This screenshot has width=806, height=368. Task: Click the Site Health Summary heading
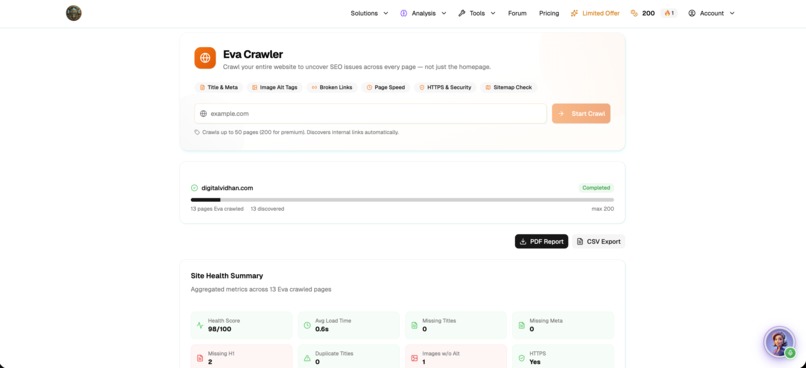[x=227, y=276]
